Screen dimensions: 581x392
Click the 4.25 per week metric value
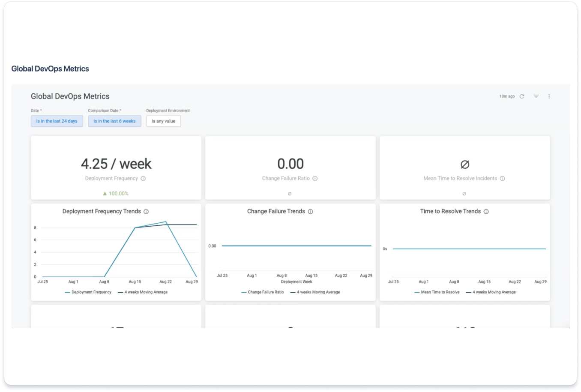tap(116, 163)
